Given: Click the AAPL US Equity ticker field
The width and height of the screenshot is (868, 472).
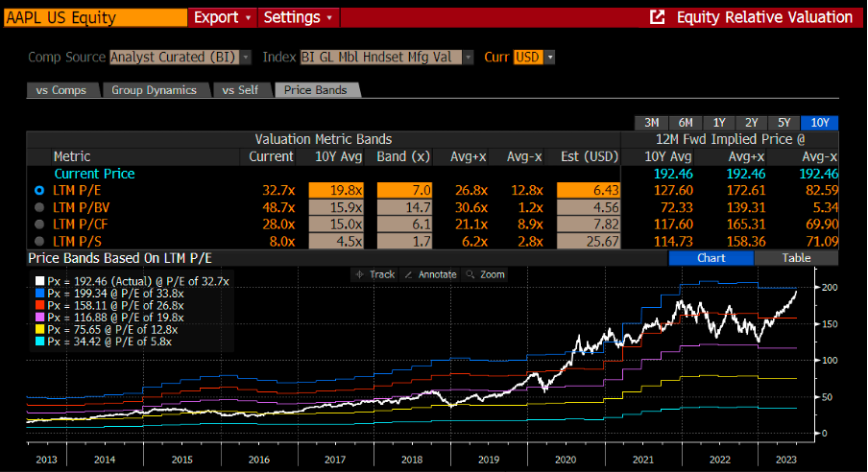Looking at the screenshot, I should point(96,17).
